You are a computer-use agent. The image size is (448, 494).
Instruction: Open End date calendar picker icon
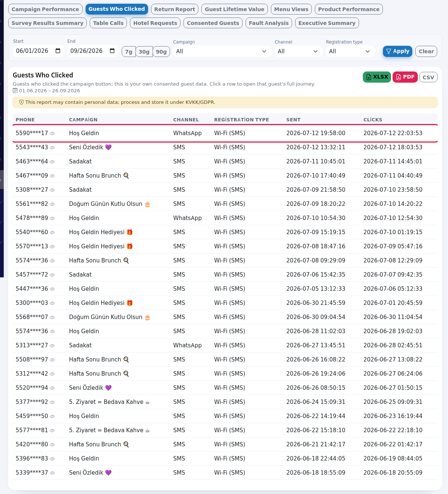pos(112,51)
